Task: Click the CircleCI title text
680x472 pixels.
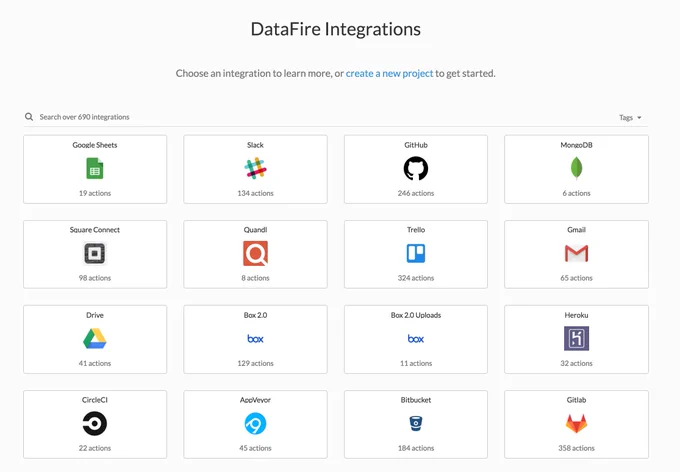Action: click(95, 400)
